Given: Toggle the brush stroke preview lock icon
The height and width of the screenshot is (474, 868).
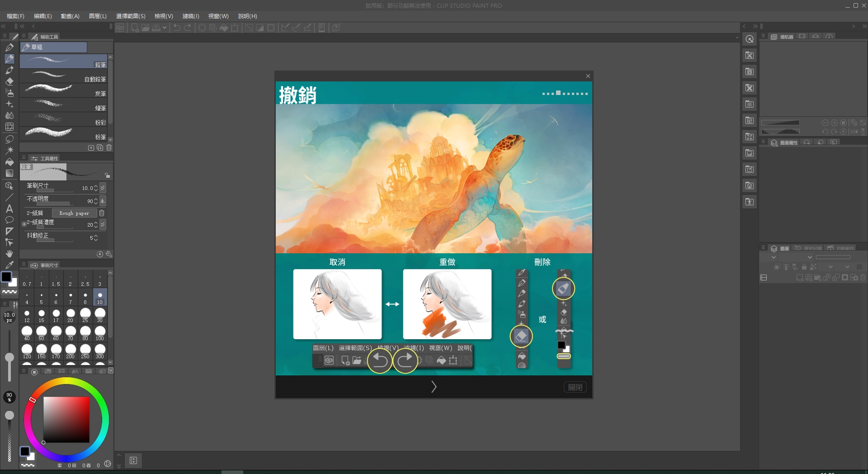Looking at the screenshot, I should pyautogui.click(x=107, y=175).
